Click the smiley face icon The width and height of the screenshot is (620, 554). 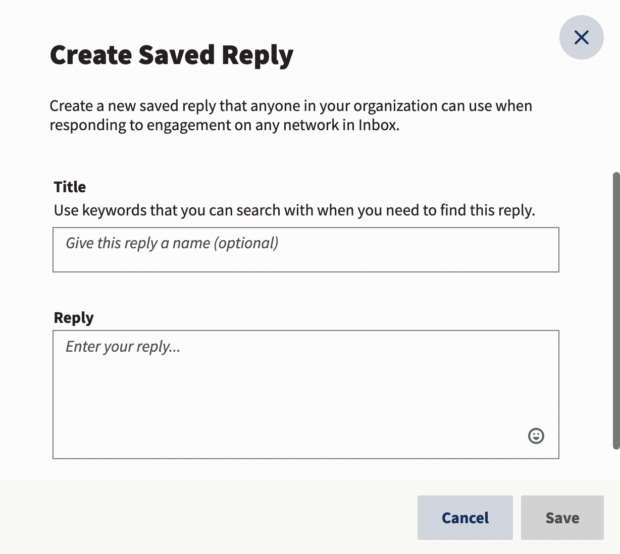pyautogui.click(x=536, y=436)
